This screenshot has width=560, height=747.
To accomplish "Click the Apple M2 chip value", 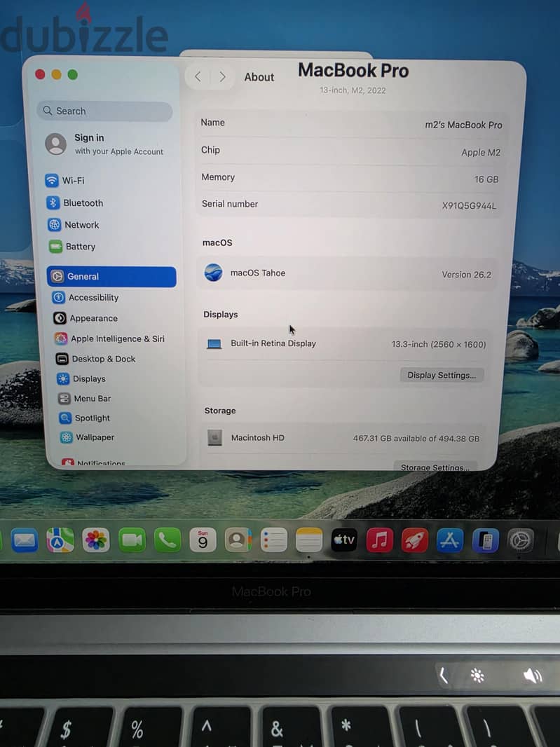I will pos(480,153).
